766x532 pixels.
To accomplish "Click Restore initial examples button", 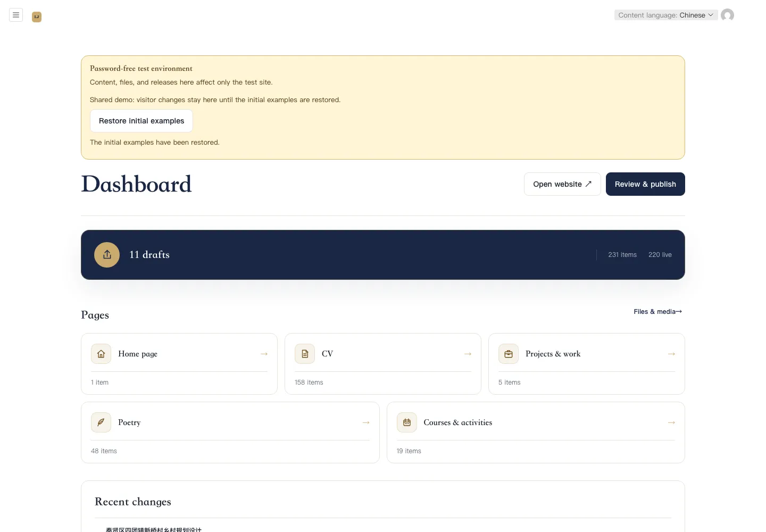I will (x=141, y=121).
